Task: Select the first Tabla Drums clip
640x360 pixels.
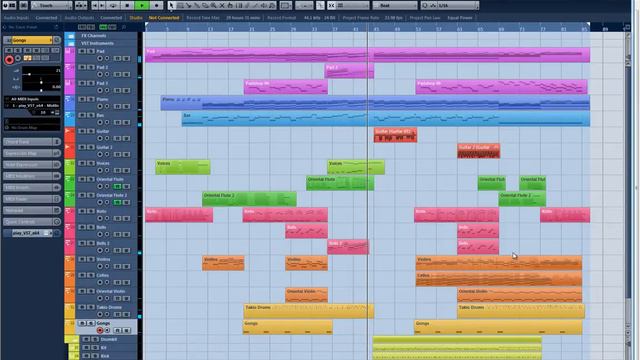Action: pyautogui.click(x=309, y=311)
